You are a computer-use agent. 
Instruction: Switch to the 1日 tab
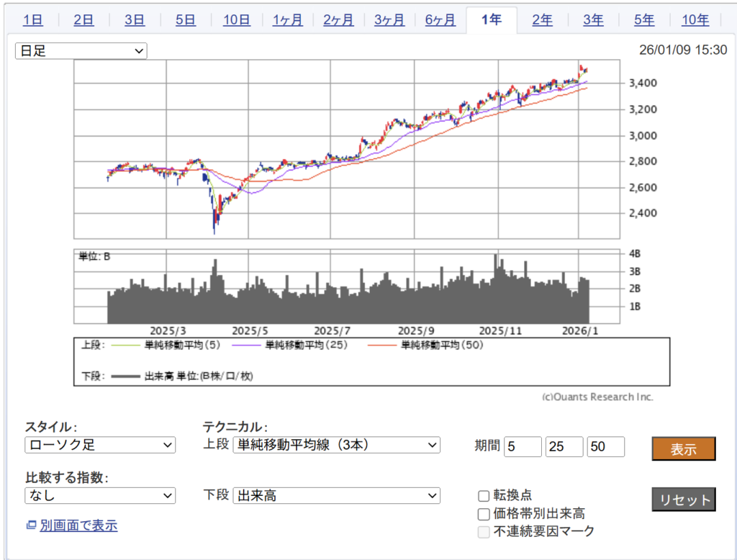pos(32,20)
